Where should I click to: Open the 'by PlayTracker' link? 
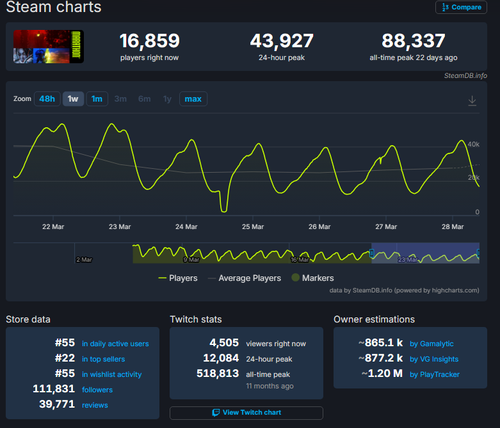click(434, 374)
